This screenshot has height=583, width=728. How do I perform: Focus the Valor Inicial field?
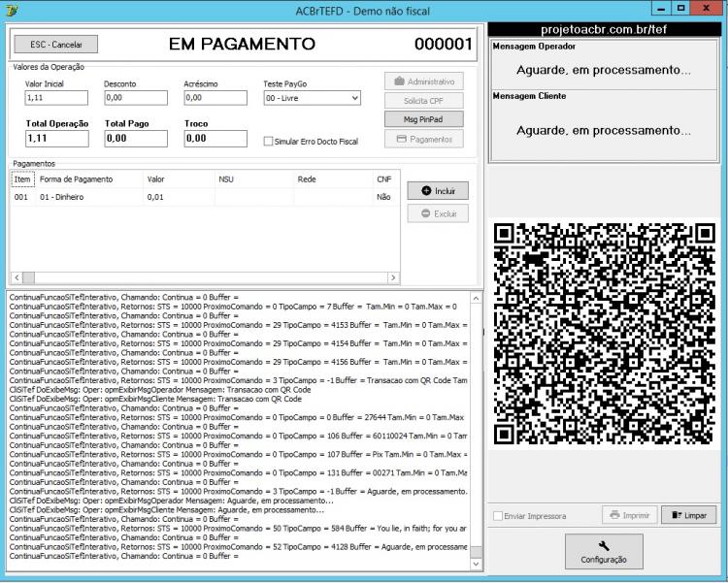(x=56, y=98)
